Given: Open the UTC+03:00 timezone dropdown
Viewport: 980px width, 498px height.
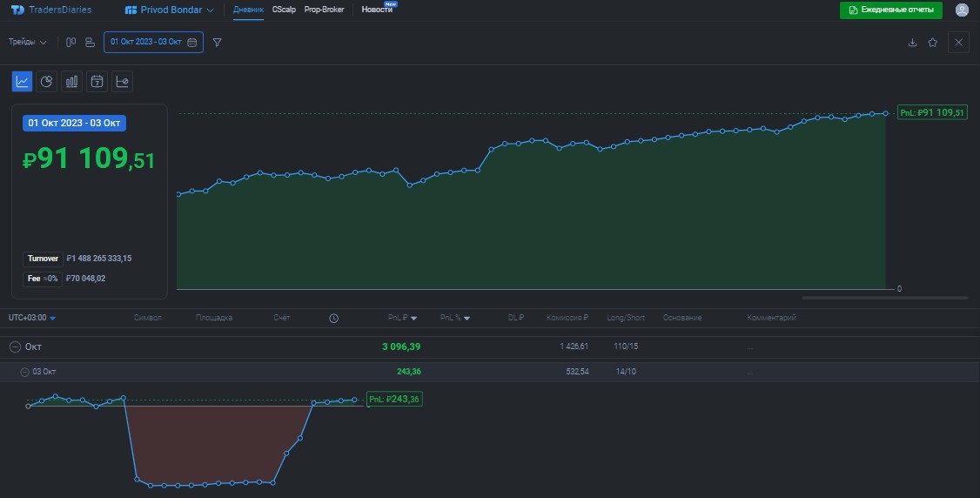Looking at the screenshot, I should pos(32,318).
